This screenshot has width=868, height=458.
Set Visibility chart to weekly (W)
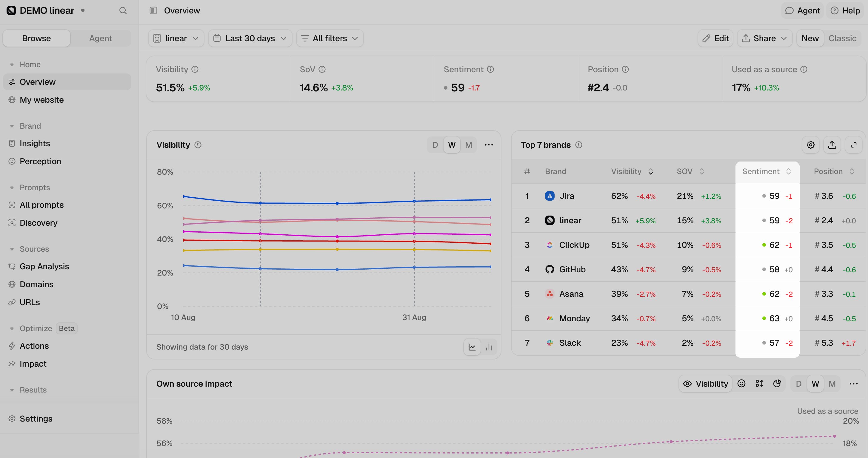(x=452, y=145)
